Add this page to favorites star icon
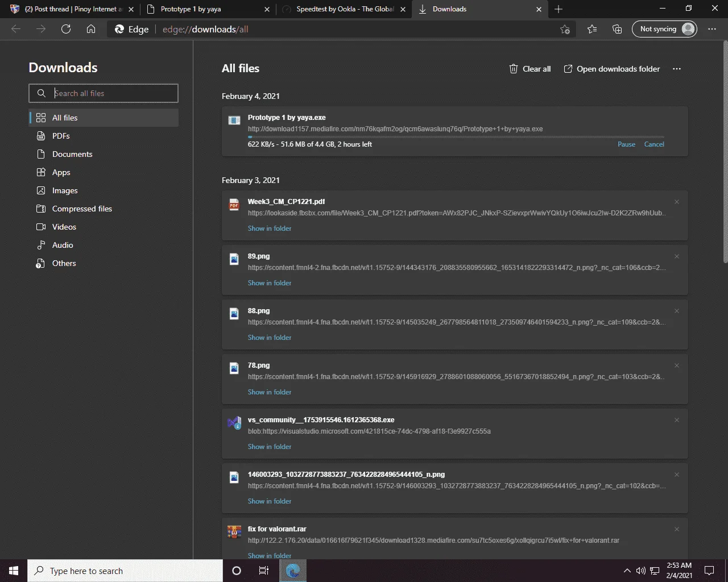728x582 pixels. point(565,29)
